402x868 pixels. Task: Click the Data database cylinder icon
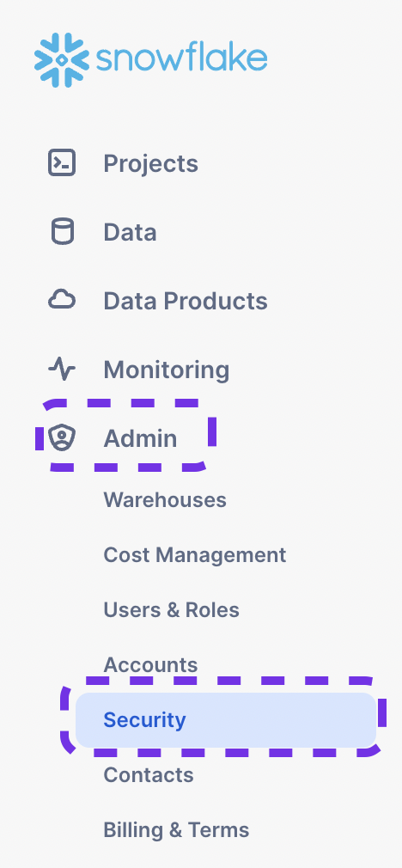click(x=62, y=231)
